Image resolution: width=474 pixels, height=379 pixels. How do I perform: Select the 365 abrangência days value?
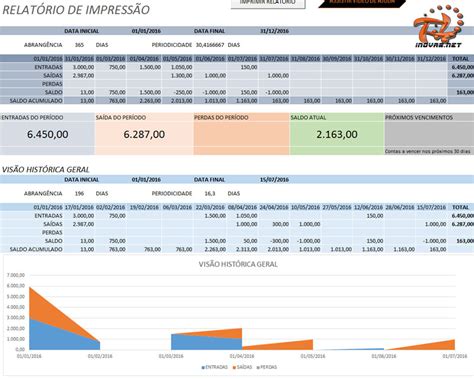(x=79, y=45)
